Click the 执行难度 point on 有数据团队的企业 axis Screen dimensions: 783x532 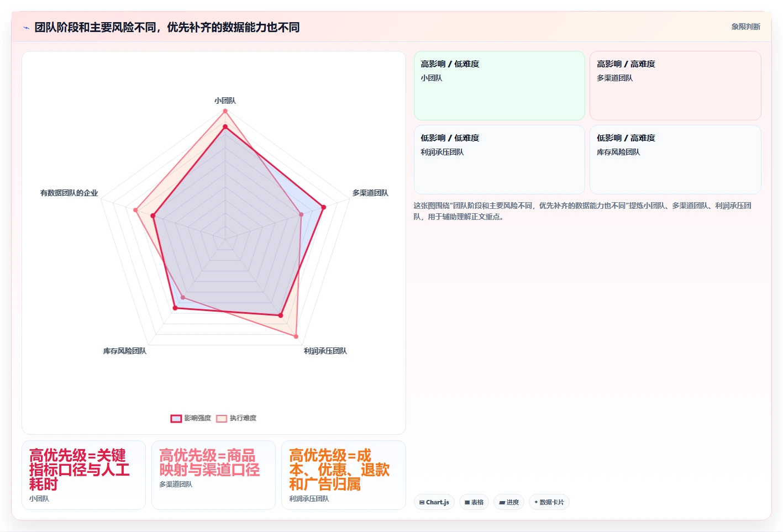[135, 210]
